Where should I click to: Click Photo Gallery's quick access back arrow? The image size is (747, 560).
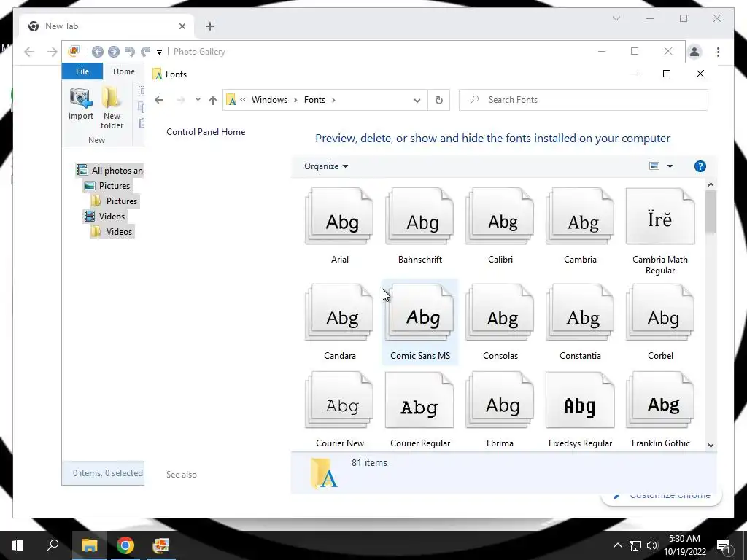(98, 52)
